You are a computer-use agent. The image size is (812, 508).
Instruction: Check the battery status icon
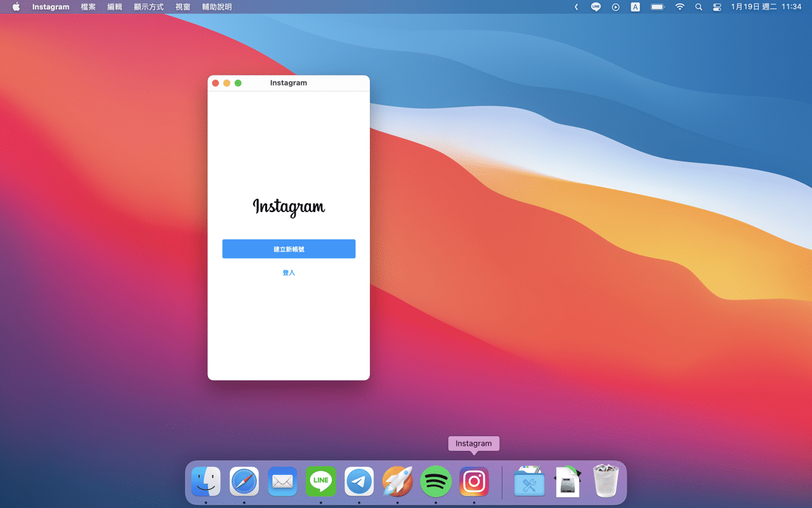[657, 7]
